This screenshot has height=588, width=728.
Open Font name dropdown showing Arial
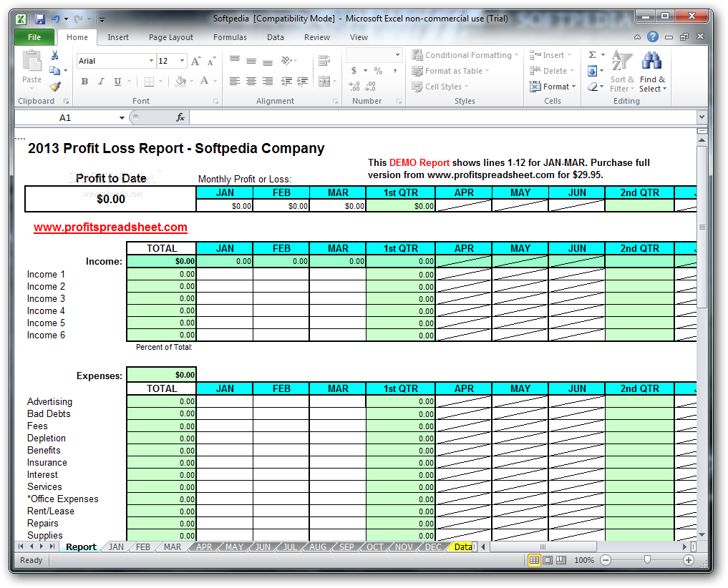coord(151,61)
